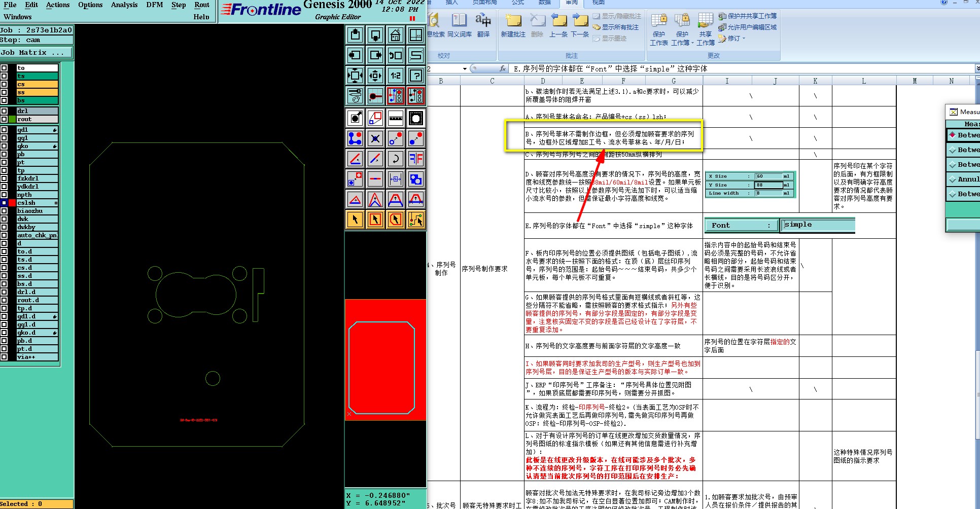980x509 pixels.
Task: Select the Annul measurement option
Action: pyautogui.click(x=963, y=179)
